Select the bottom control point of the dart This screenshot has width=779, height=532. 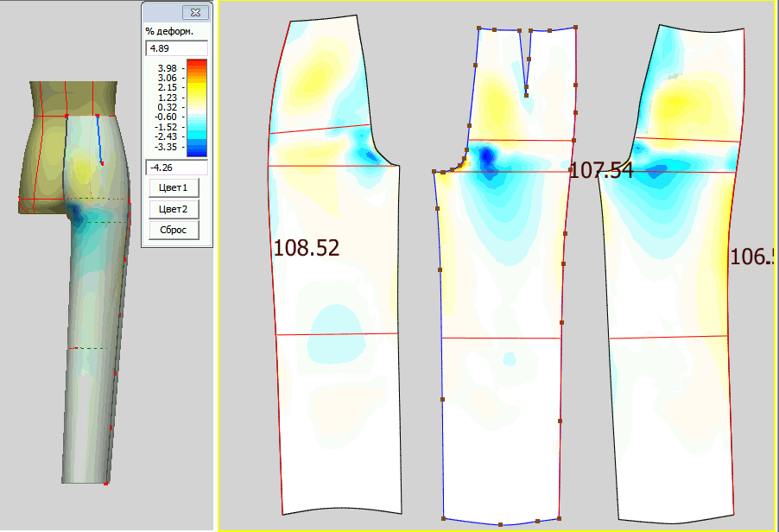click(x=526, y=95)
